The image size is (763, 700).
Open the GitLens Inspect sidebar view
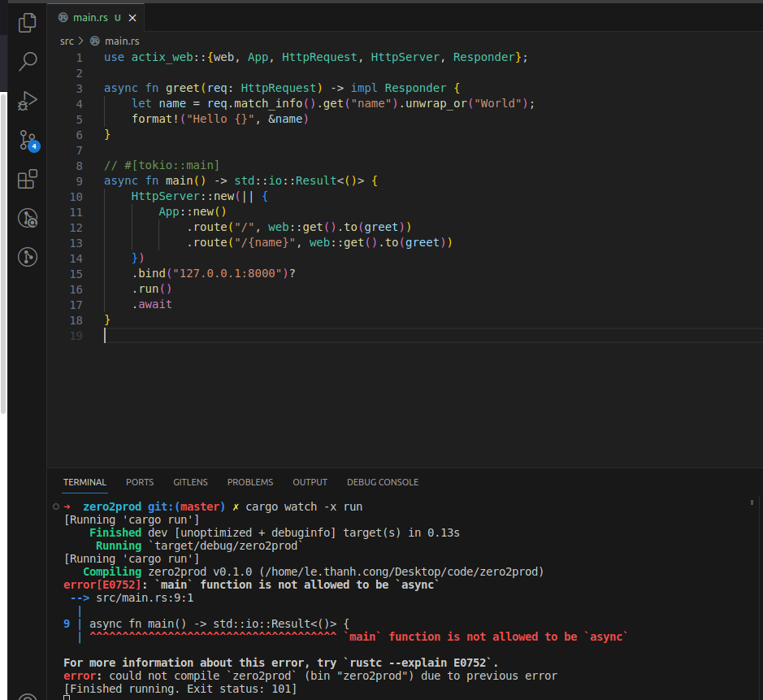[x=27, y=220]
